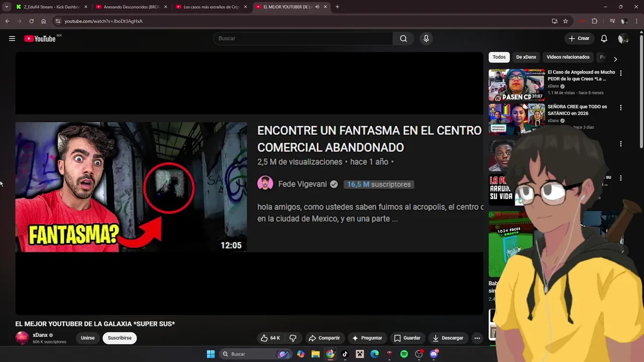The height and width of the screenshot is (362, 644).
Task: Start voice search with the microphone
Action: click(x=426, y=39)
